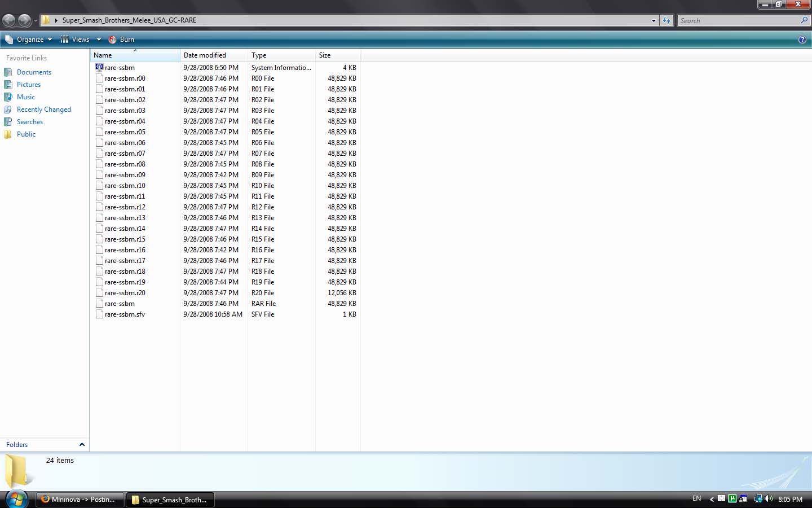Select the rare-ssbm.r03 file icon
Screen dimensions: 812x508
tap(99, 111)
